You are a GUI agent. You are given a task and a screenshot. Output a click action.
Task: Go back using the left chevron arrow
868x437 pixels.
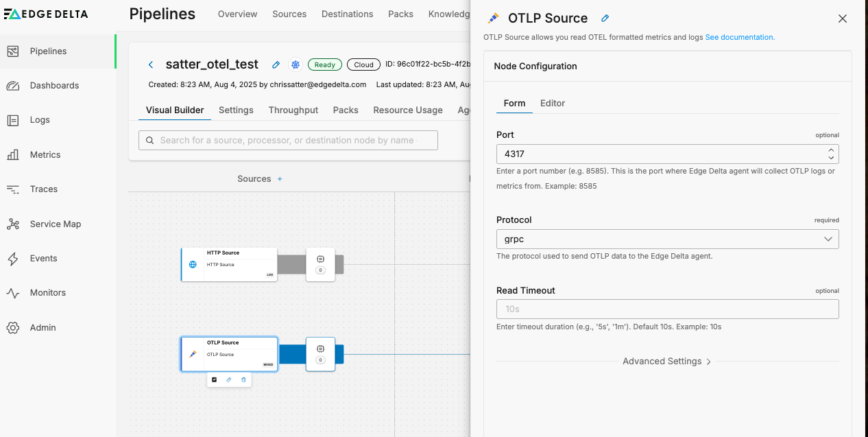[x=151, y=64]
